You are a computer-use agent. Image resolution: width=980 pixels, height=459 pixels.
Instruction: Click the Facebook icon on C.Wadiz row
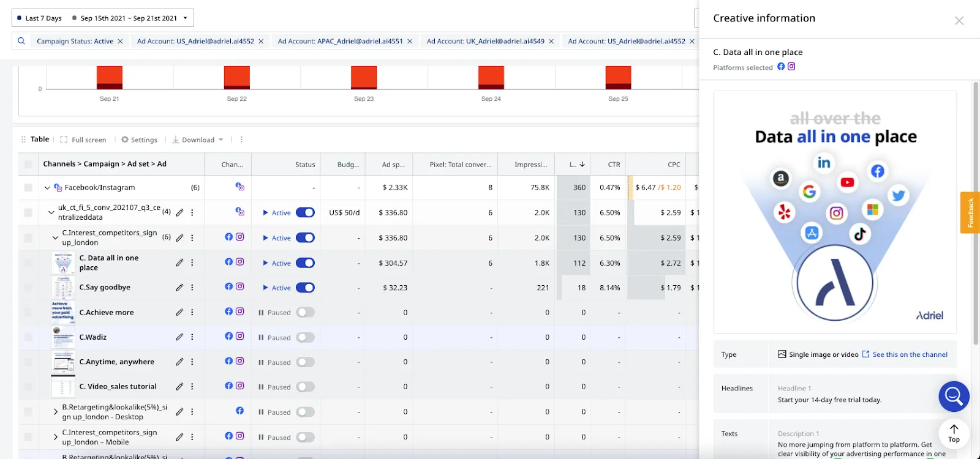(x=228, y=336)
